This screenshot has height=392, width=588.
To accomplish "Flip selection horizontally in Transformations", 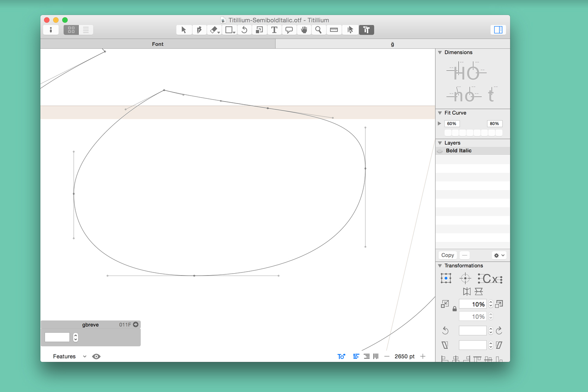I will point(466,291).
